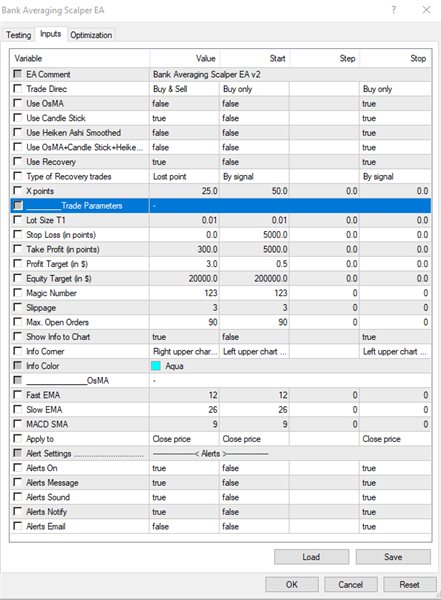Click the Variable column header

pyautogui.click(x=80, y=58)
